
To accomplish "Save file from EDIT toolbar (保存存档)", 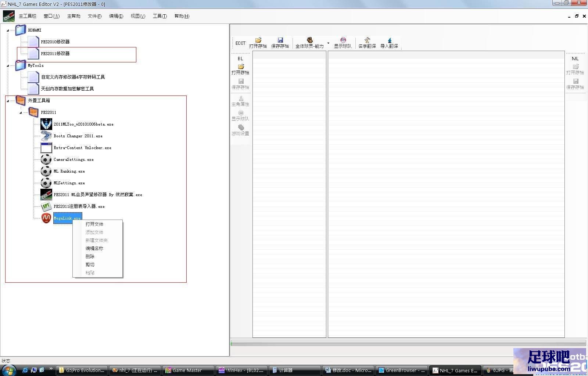I will 280,43.
